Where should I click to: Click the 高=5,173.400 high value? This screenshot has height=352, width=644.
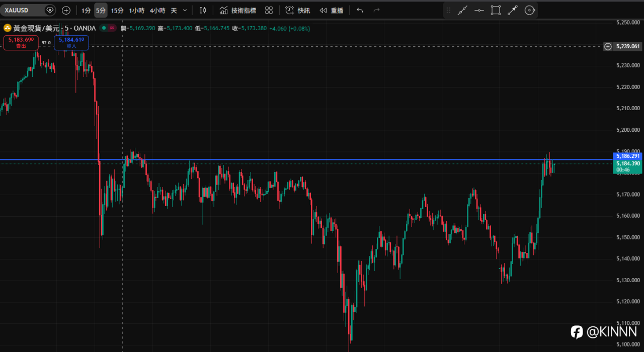click(x=175, y=29)
